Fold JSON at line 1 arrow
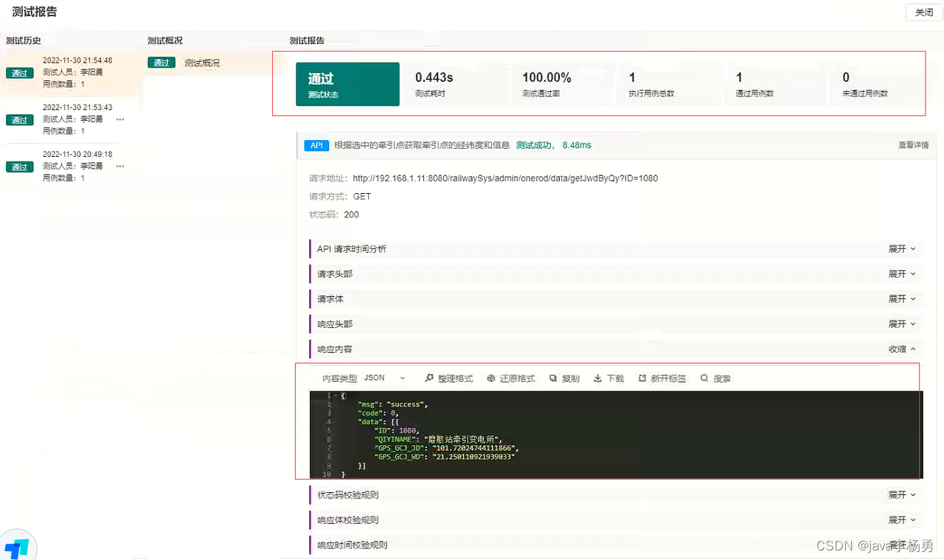Image resolution: width=944 pixels, height=560 pixels. click(335, 396)
